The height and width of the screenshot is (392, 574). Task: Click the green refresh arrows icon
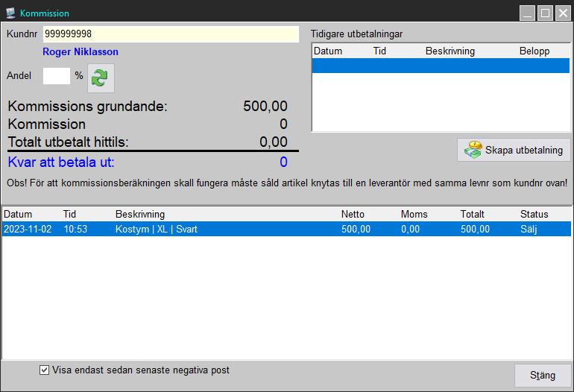[100, 78]
